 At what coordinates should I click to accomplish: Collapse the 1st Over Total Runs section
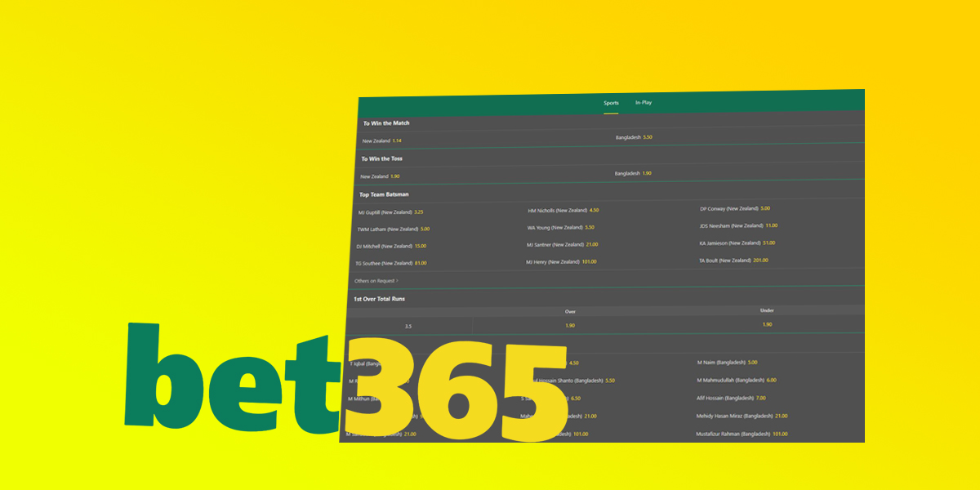379,299
